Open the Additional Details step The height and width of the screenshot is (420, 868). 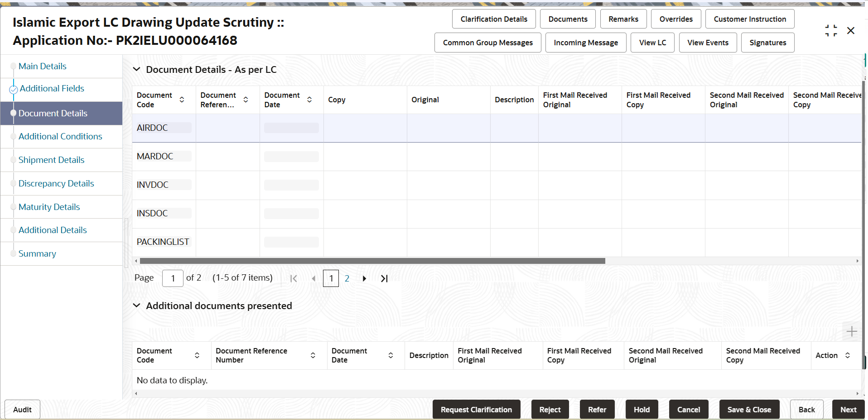click(x=53, y=230)
